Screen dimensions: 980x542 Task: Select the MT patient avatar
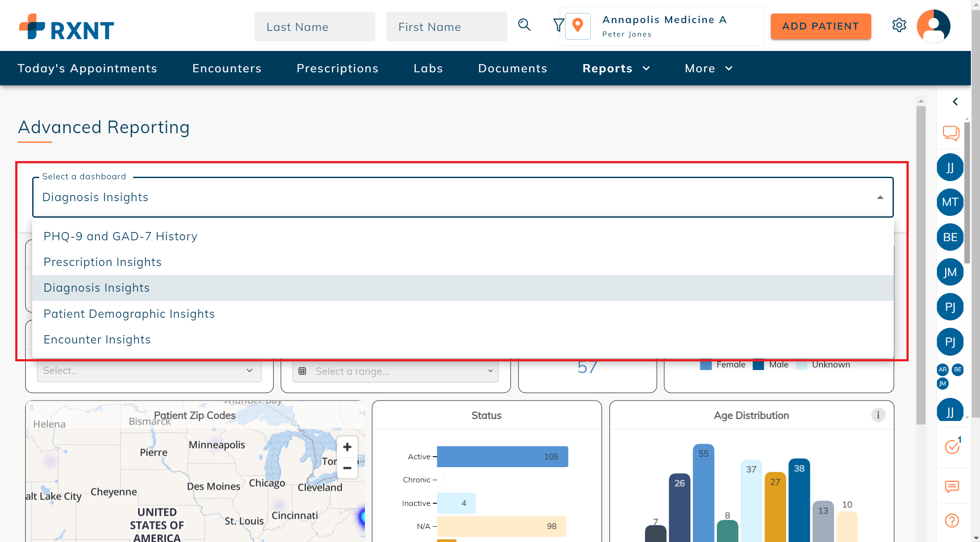click(x=950, y=202)
